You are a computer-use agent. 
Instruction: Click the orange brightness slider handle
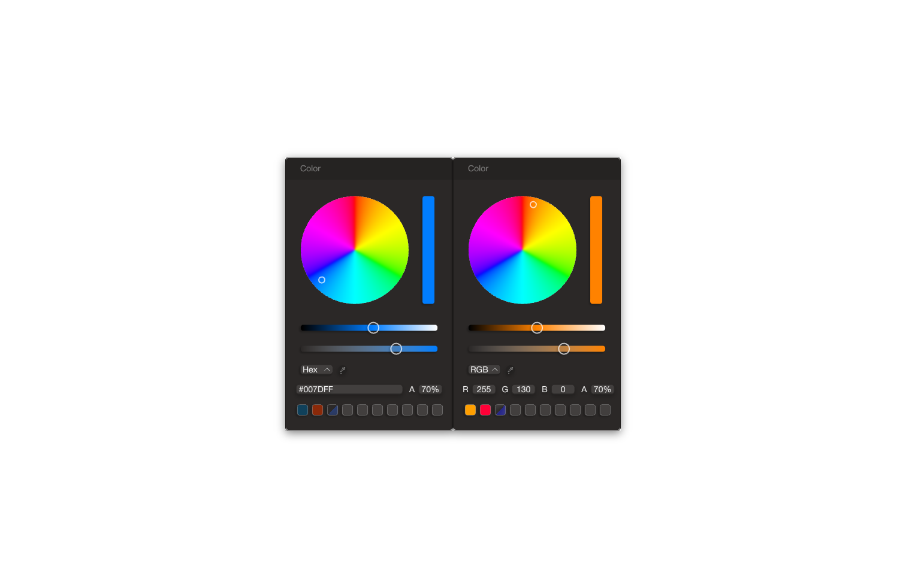coord(537,328)
